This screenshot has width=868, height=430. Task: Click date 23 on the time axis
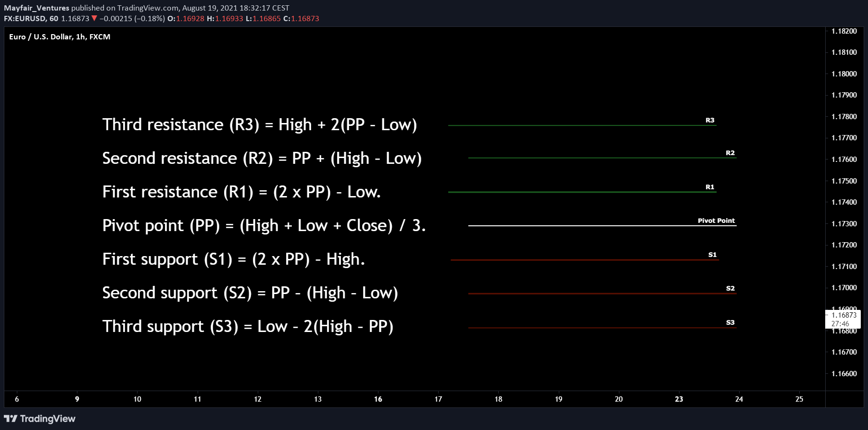pos(679,399)
